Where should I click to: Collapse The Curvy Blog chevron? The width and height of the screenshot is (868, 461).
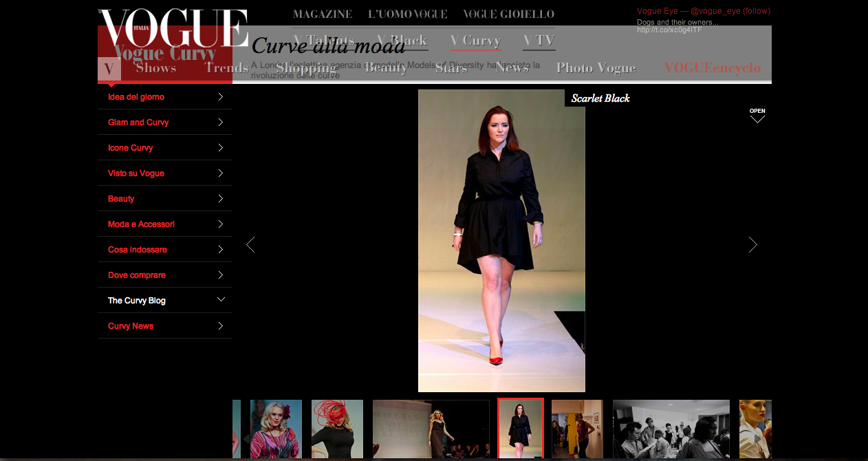[x=221, y=300]
